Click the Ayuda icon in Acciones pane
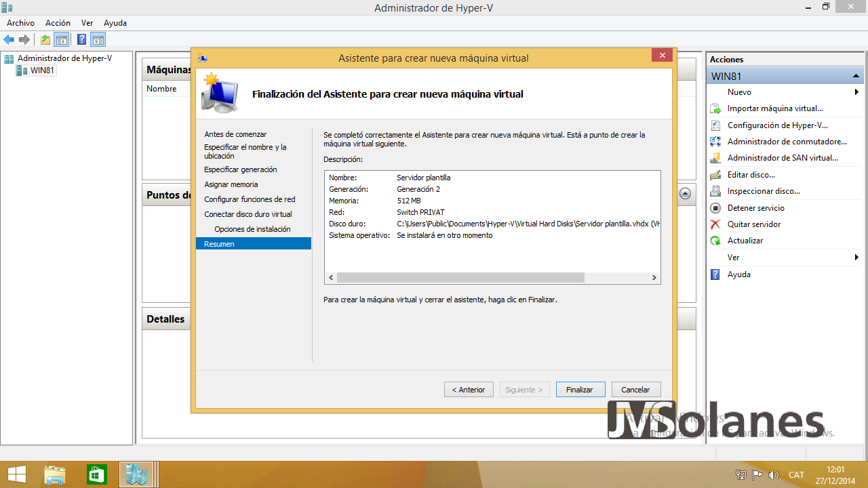This screenshot has width=868, height=488. 715,274
